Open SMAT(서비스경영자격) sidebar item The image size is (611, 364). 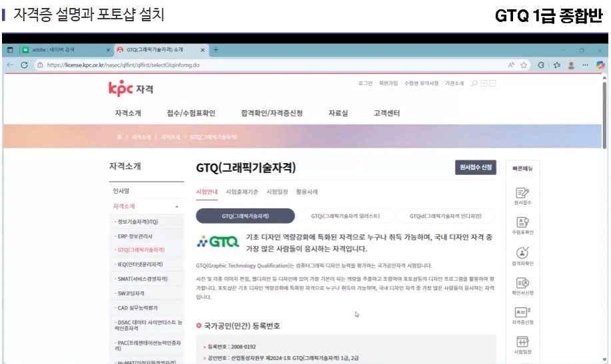[x=146, y=279]
